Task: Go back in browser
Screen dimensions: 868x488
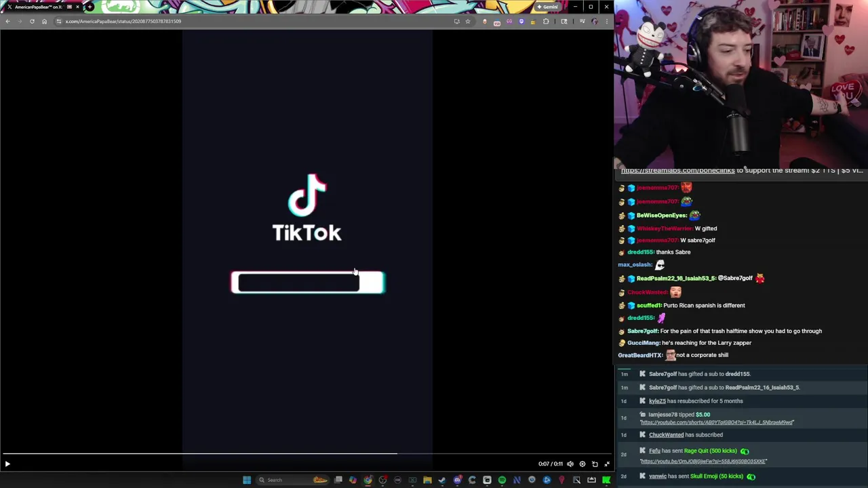Action: coord(7,21)
